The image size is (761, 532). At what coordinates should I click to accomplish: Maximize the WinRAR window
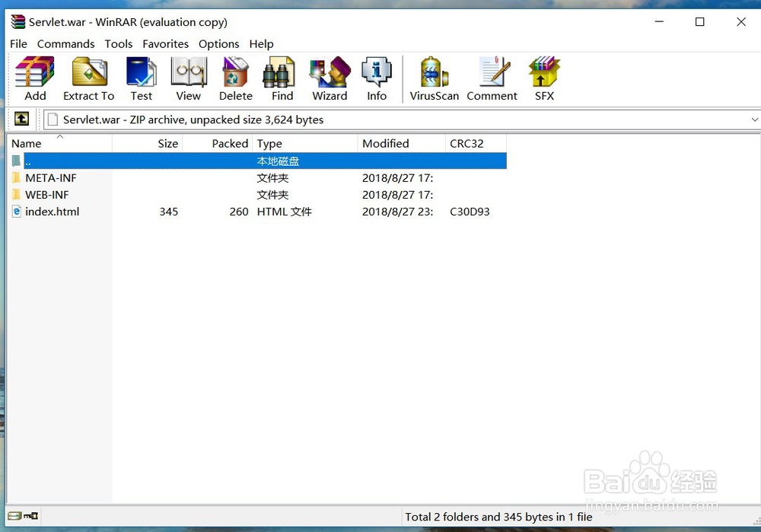pos(700,22)
